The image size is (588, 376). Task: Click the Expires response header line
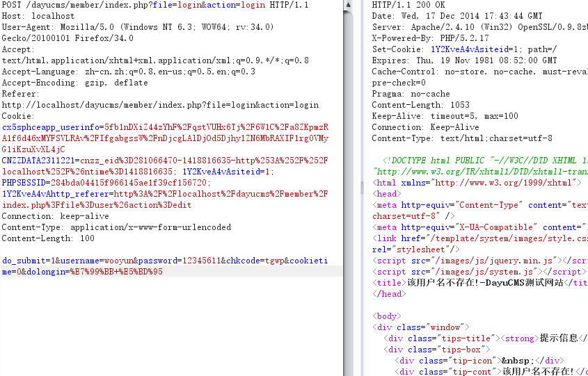tap(465, 60)
